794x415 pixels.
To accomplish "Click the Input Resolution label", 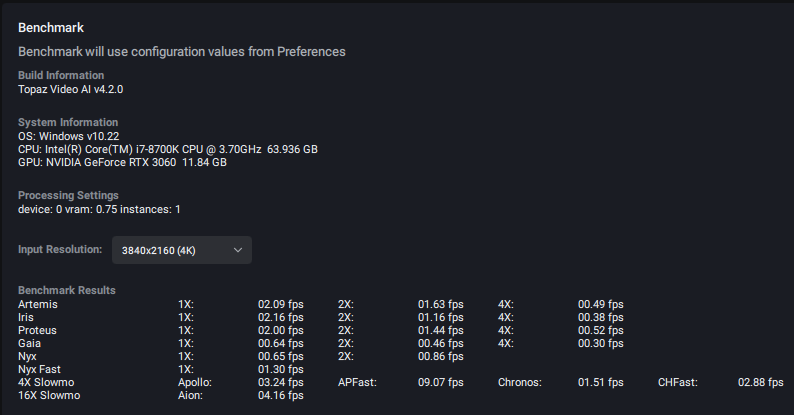I will [60, 249].
